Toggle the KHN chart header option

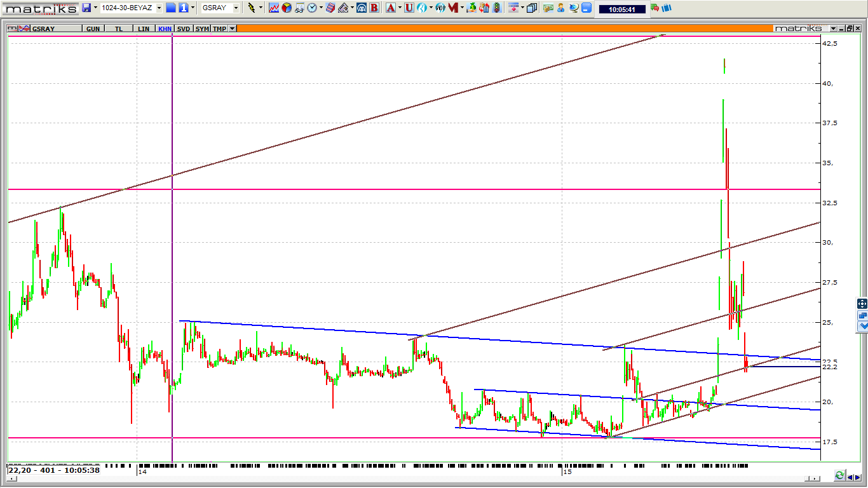click(x=165, y=29)
